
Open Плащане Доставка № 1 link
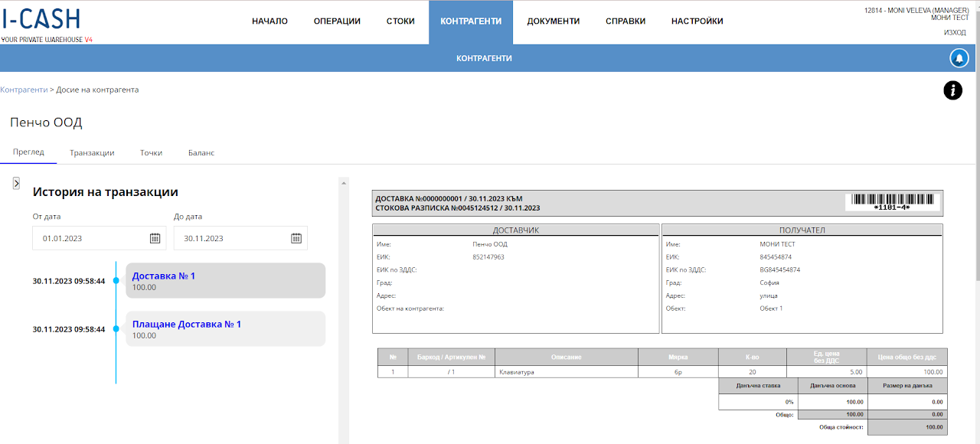click(x=187, y=324)
